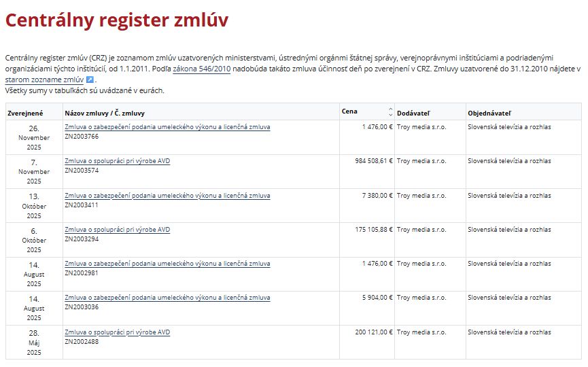Click the external link icon after 'starom zozname zmlúv'

(x=89, y=80)
